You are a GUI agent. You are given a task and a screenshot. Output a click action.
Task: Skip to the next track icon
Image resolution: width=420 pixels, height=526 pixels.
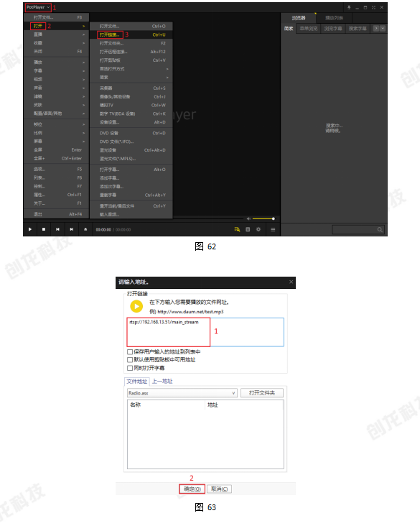pyautogui.click(x=71, y=229)
